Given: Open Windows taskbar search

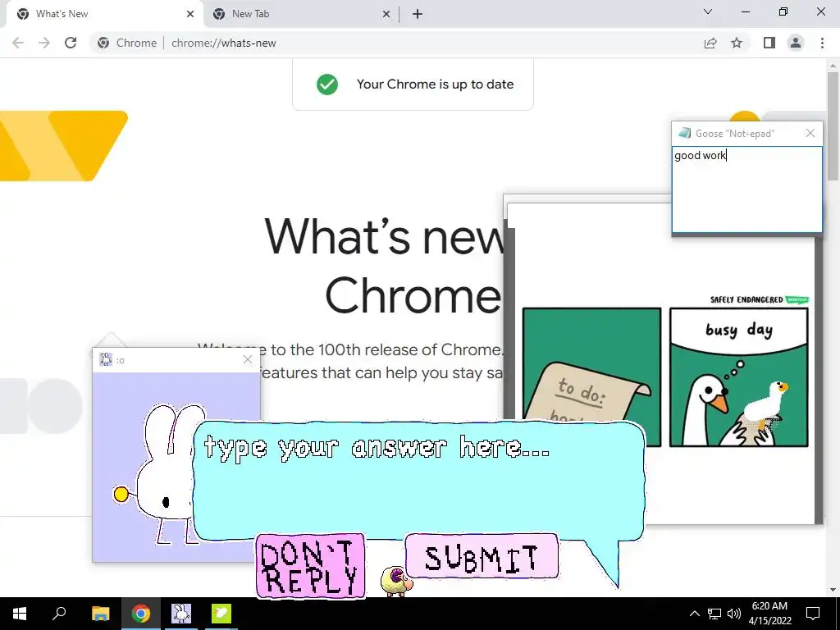Looking at the screenshot, I should 59,614.
